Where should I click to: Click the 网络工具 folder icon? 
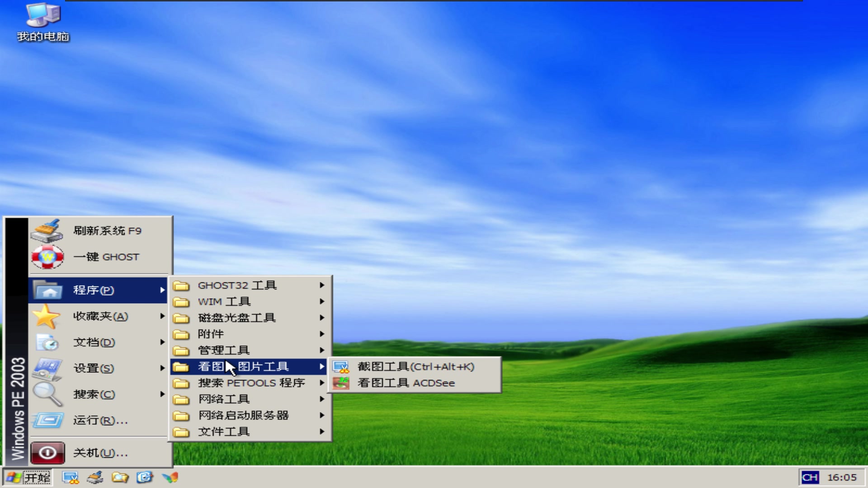181,399
